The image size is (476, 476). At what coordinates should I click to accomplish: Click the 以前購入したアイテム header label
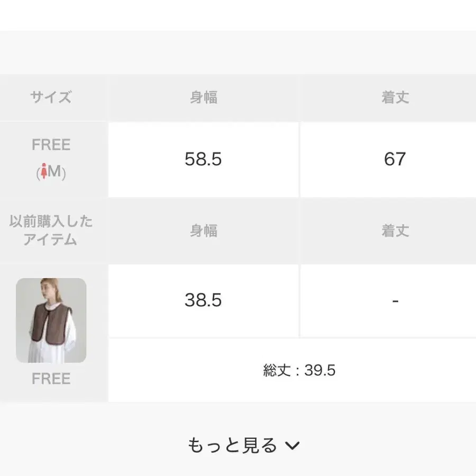click(x=51, y=231)
